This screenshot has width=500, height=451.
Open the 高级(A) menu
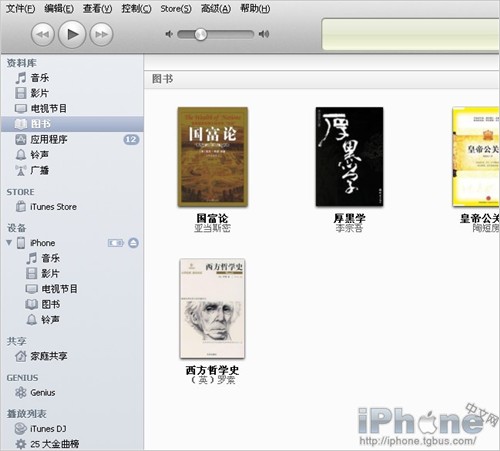pos(216,9)
